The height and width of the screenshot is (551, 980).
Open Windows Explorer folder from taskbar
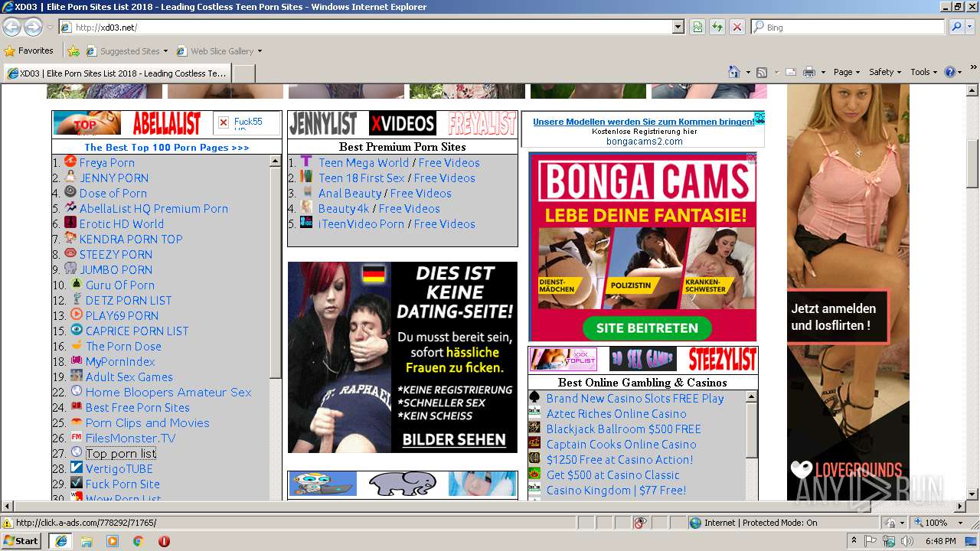pyautogui.click(x=87, y=540)
